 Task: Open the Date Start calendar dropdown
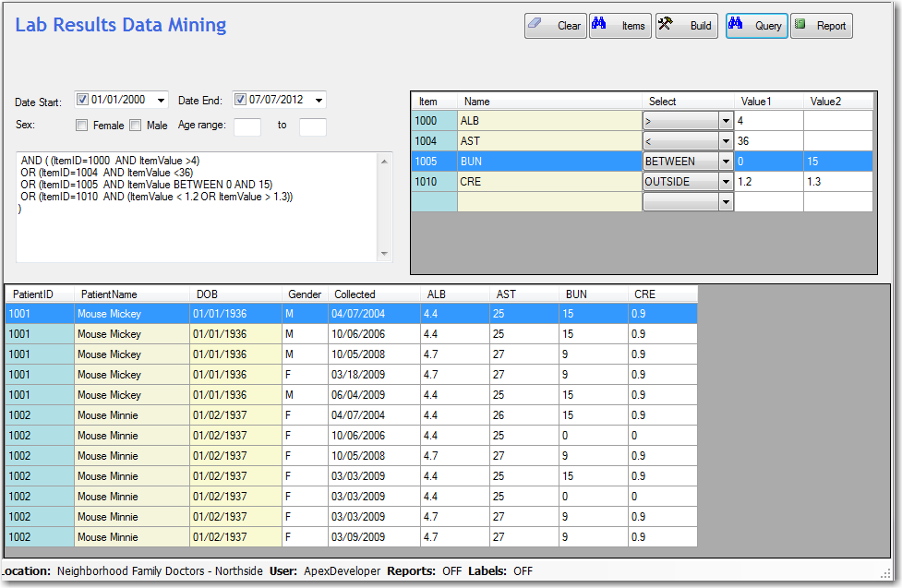[161, 100]
